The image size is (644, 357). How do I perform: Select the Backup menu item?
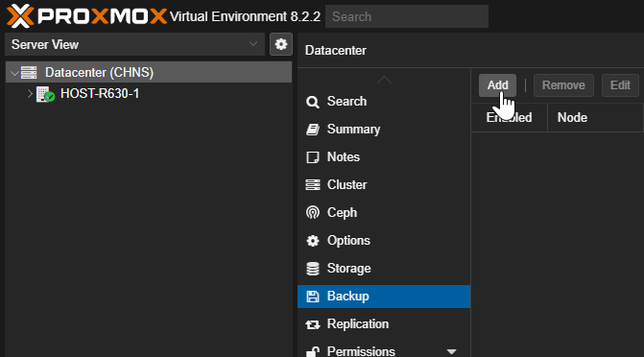tap(384, 297)
